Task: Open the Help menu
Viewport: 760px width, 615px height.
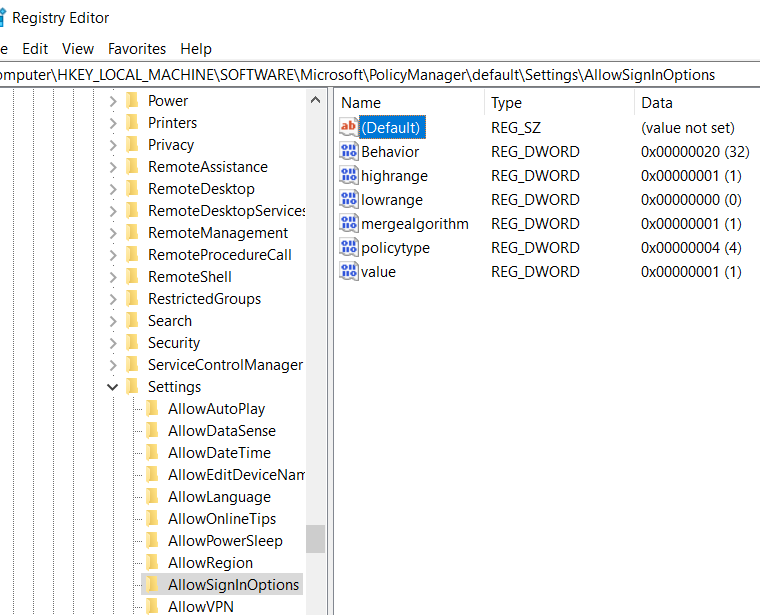Action: tap(196, 49)
